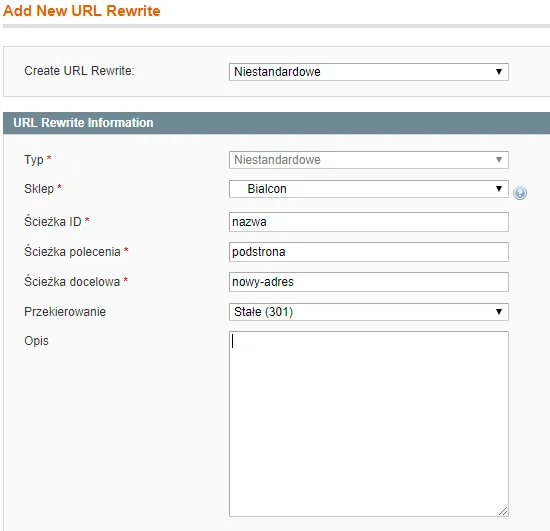550x531 pixels.
Task: Click the help icon beside Sklep dropdown
Action: (x=520, y=193)
